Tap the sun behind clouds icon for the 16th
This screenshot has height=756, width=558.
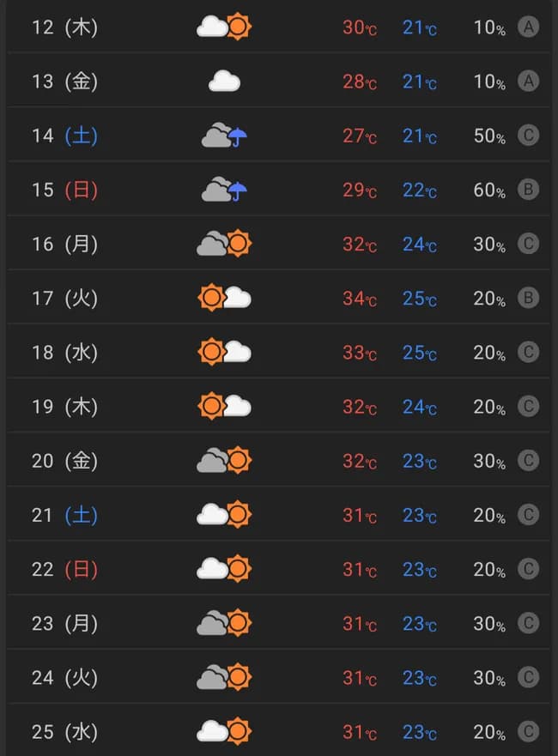(223, 242)
